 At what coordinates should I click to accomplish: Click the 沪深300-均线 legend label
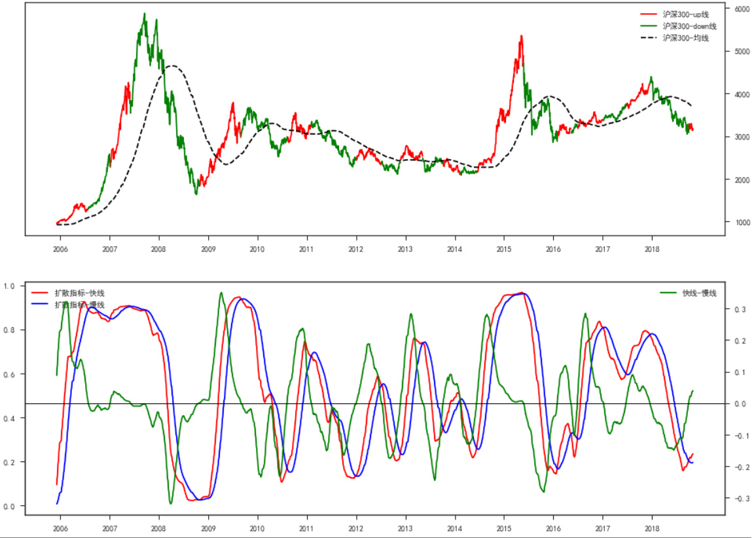tap(685, 38)
